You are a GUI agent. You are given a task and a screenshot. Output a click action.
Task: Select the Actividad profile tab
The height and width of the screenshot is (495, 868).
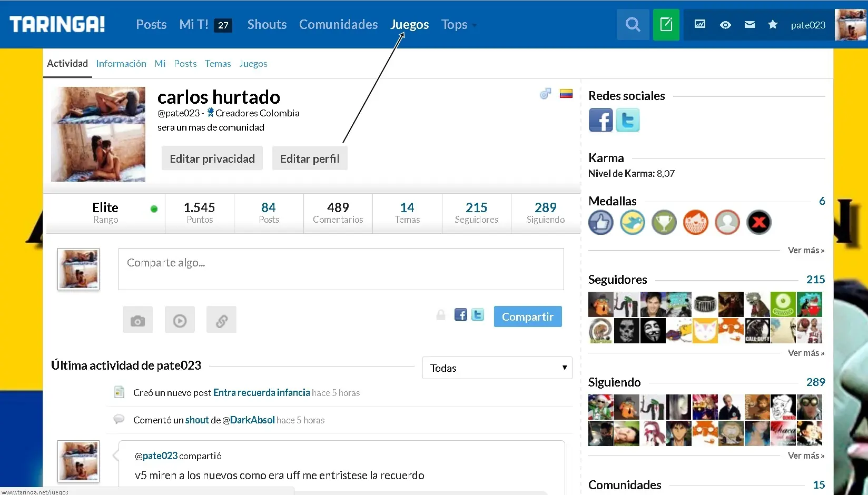tap(67, 63)
